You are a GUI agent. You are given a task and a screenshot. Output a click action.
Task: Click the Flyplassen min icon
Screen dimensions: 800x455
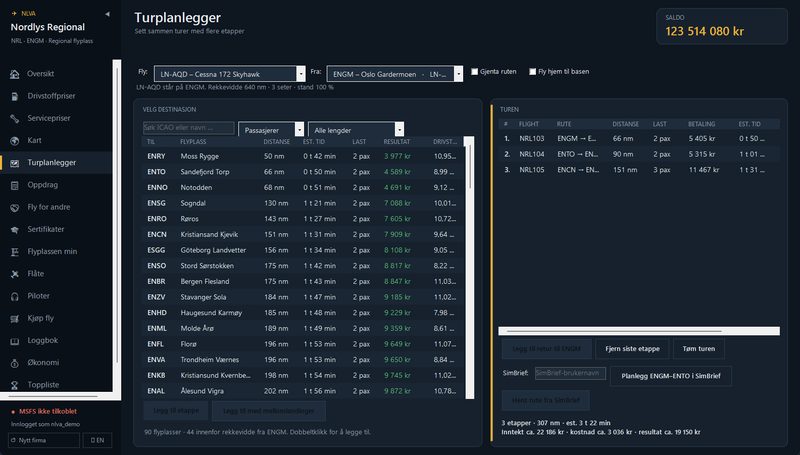point(15,252)
